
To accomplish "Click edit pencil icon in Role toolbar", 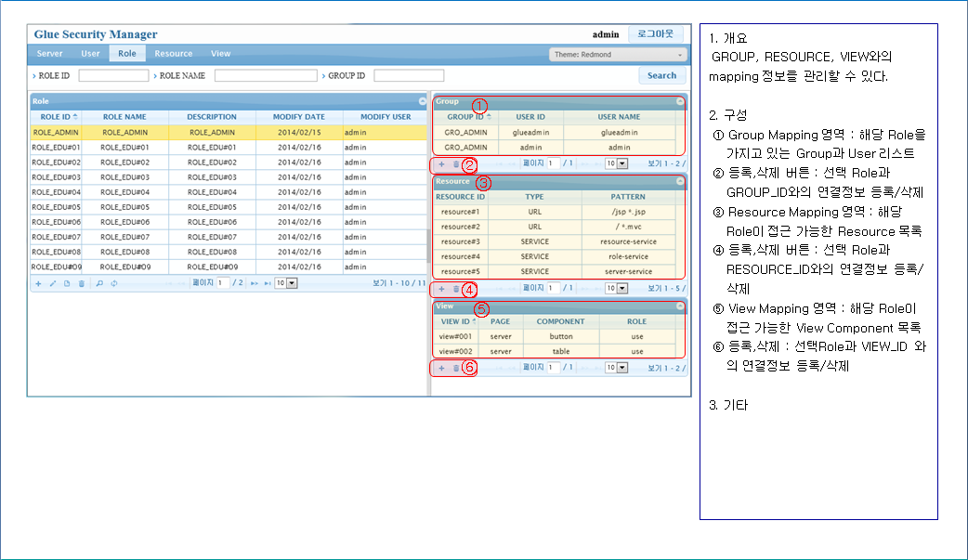I will coord(52,282).
